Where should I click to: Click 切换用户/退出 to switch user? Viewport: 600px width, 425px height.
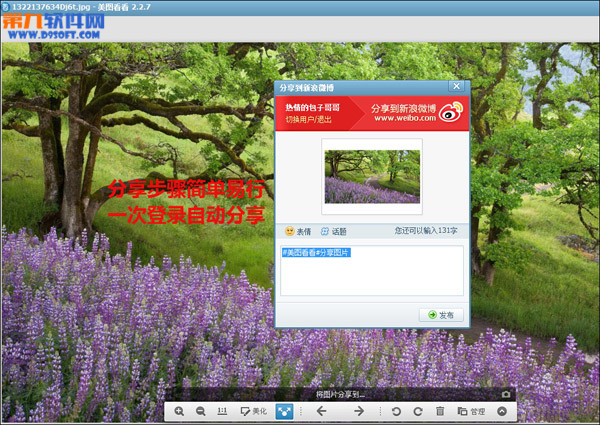pyautogui.click(x=308, y=119)
